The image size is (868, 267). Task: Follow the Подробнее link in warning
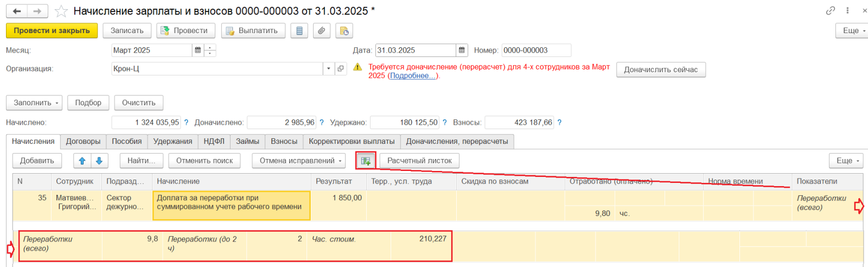[412, 76]
